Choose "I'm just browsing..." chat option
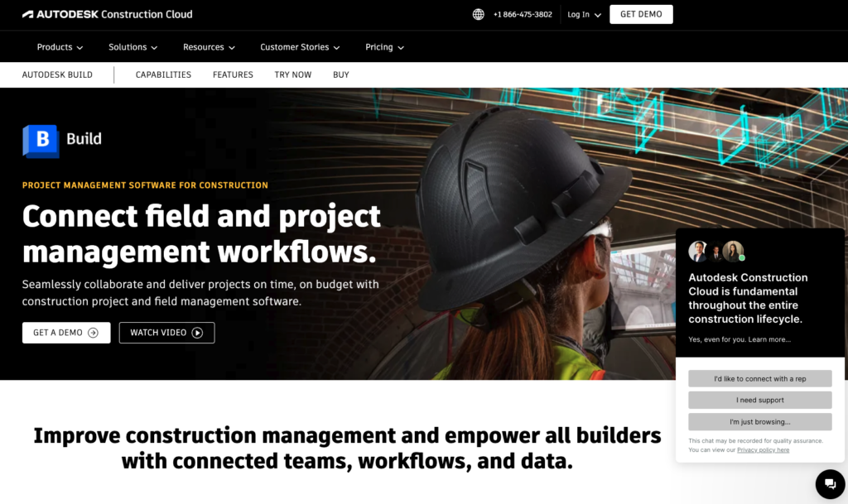 pyautogui.click(x=760, y=422)
